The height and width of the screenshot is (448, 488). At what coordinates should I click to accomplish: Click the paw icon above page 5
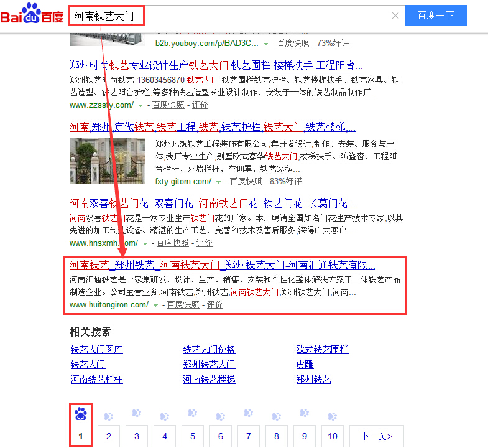[x=193, y=413]
